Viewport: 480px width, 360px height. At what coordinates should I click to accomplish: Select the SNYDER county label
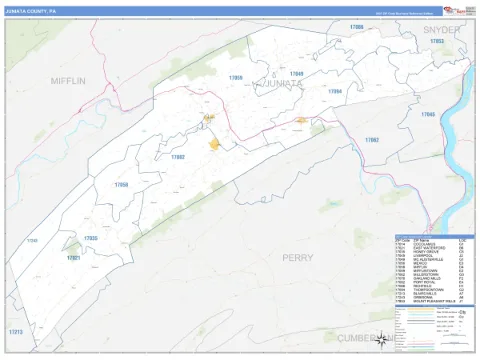(x=441, y=30)
